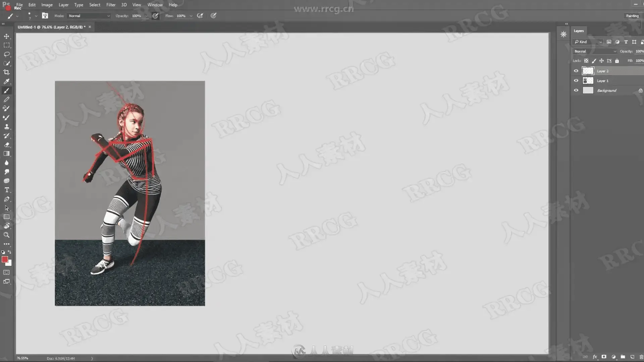Create a new layer button
Image resolution: width=644 pixels, height=362 pixels.
point(632,357)
